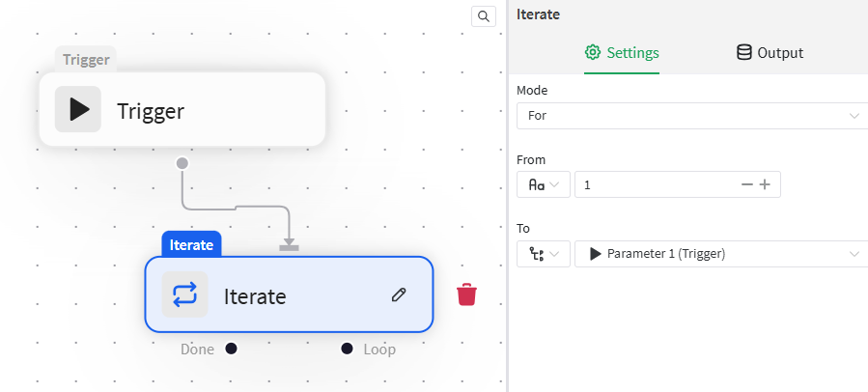Click the Trigger node output connector dot
Screen dimensions: 868x392
pyautogui.click(x=182, y=163)
